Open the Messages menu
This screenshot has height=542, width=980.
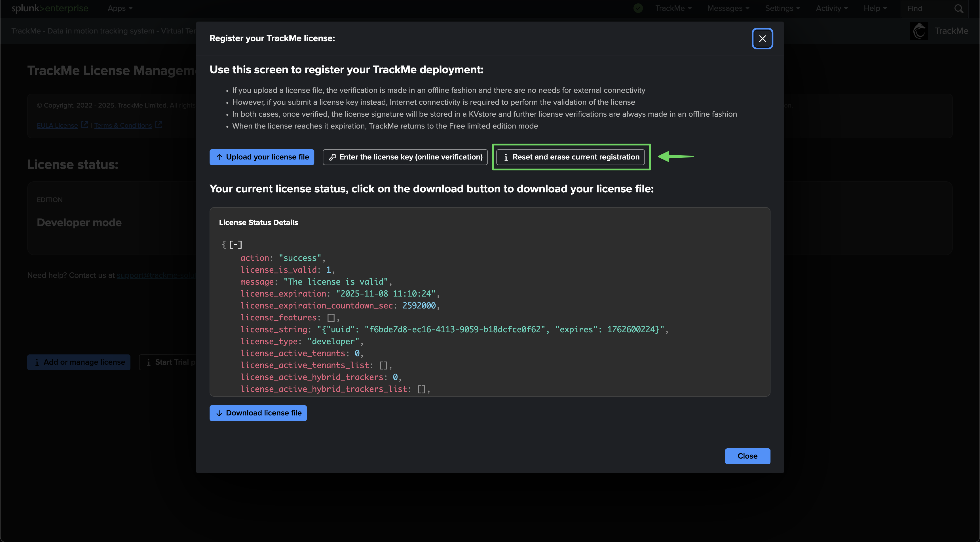coord(728,9)
